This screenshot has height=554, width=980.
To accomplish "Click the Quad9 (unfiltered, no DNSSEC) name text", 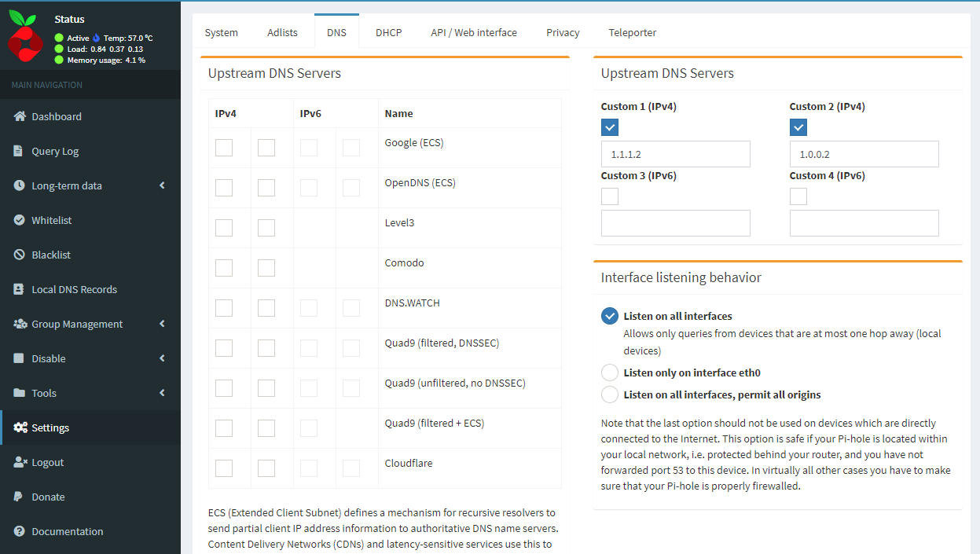I will tap(455, 383).
